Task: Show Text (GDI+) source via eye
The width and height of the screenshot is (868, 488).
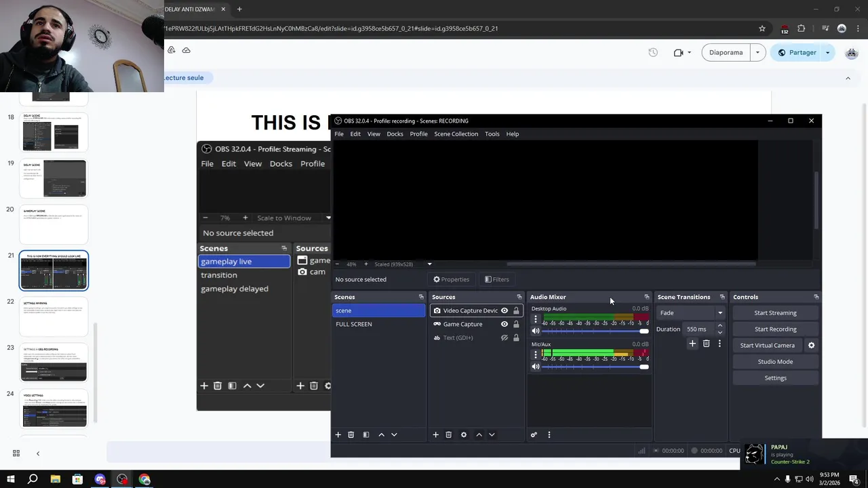Action: 505,338
